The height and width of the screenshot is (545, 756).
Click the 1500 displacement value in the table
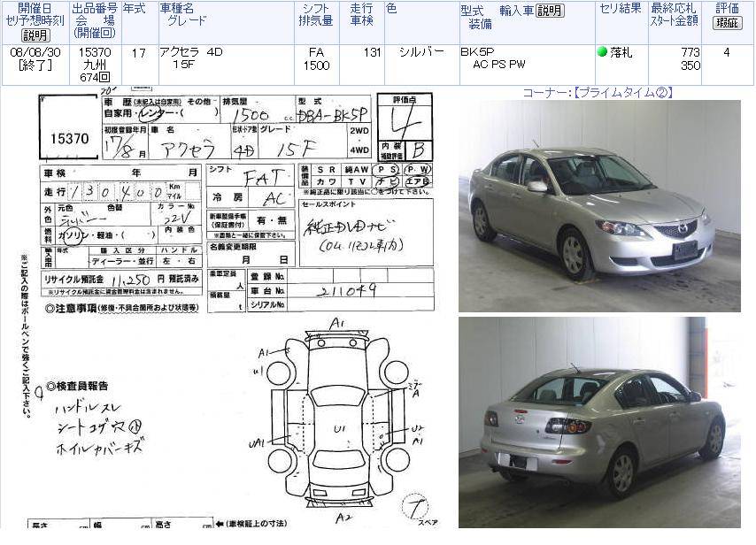pyautogui.click(x=316, y=65)
